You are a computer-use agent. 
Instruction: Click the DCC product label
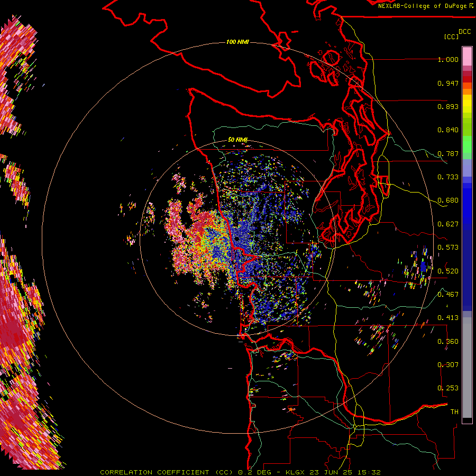(464, 32)
